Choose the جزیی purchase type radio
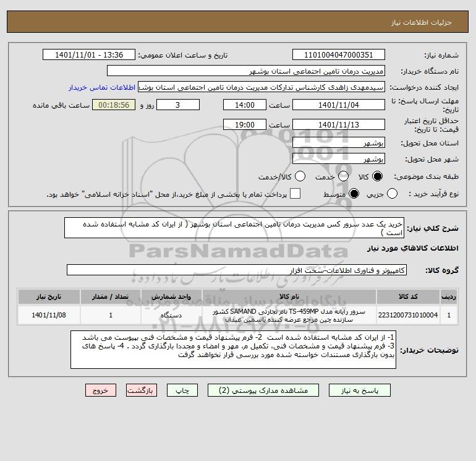 tap(392, 194)
